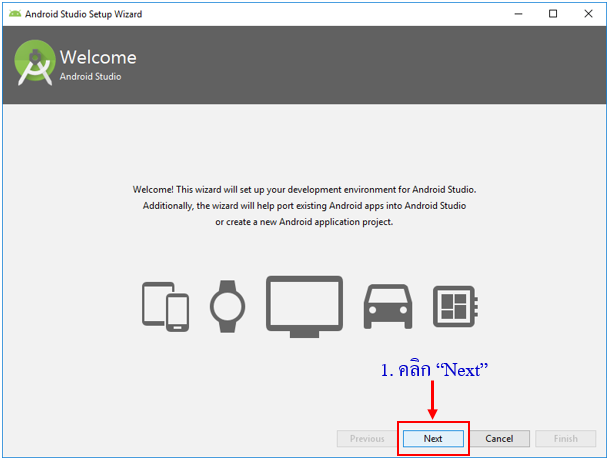Click the Android Studio logo in header

(34, 64)
